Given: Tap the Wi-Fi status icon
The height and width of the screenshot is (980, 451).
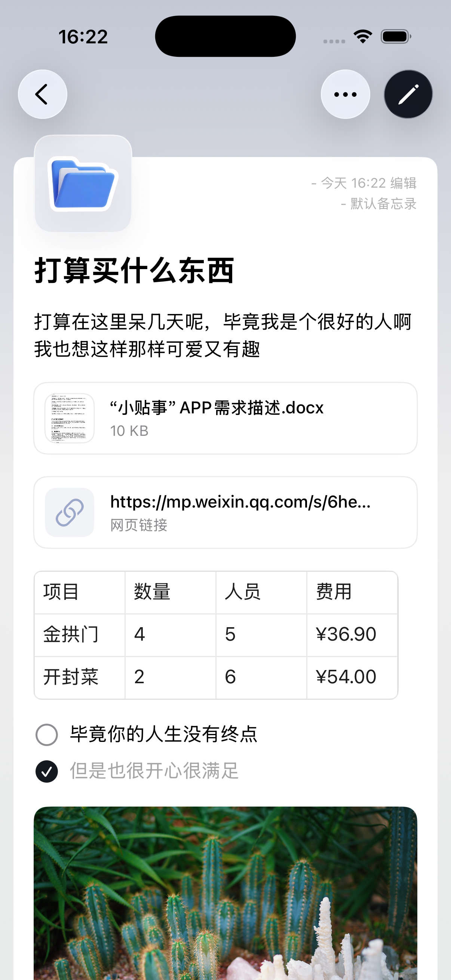Looking at the screenshot, I should click(x=363, y=37).
